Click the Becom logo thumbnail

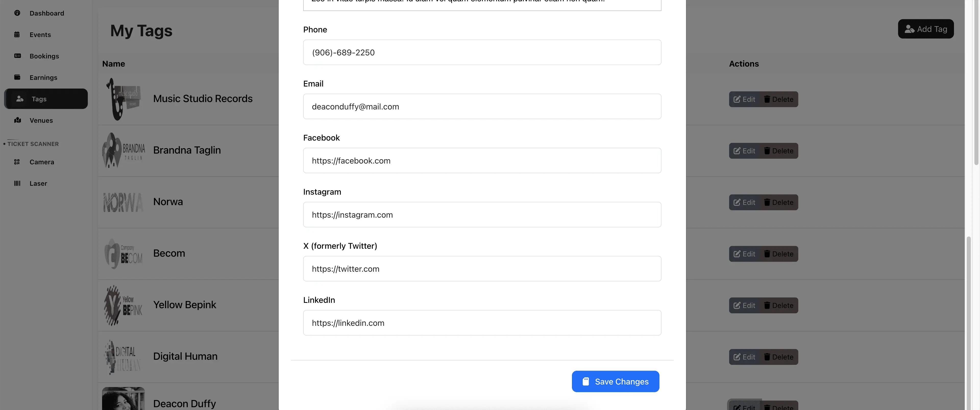123,253
